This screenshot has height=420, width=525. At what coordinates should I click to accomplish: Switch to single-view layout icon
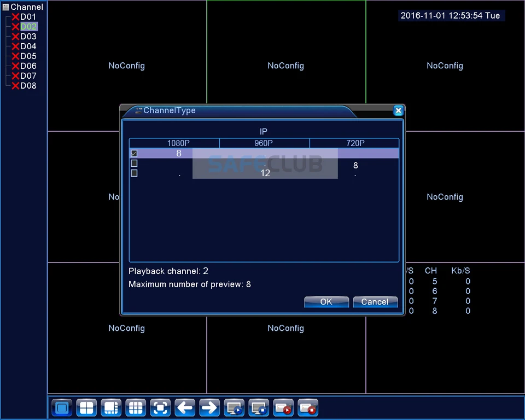[x=62, y=408]
